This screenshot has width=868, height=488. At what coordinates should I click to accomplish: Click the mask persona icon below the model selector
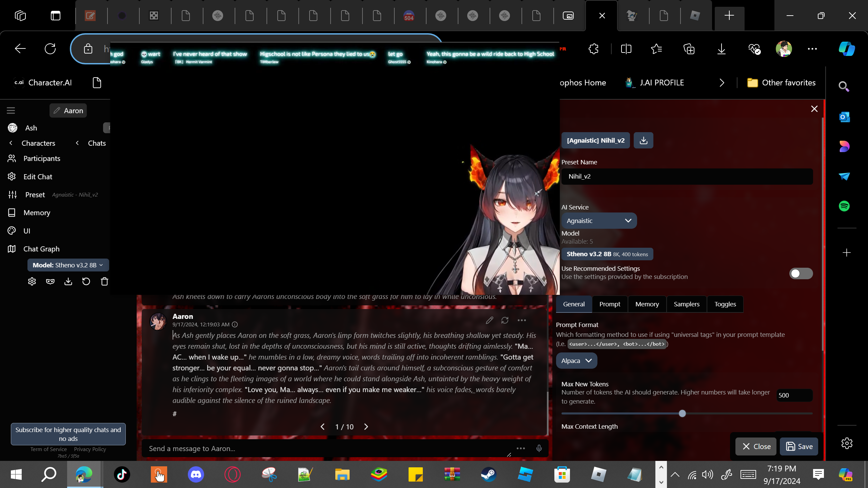pyautogui.click(x=50, y=282)
